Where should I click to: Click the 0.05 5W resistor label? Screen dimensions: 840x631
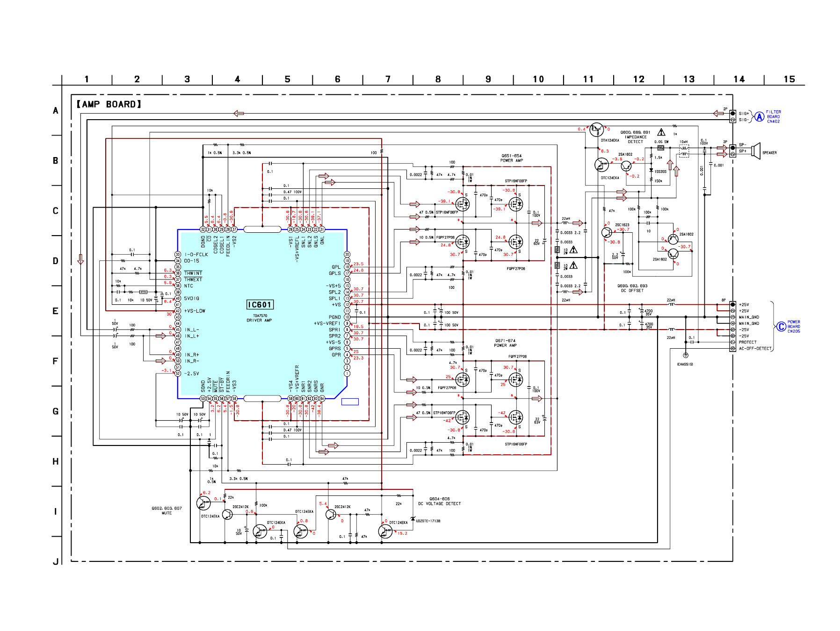(661, 142)
